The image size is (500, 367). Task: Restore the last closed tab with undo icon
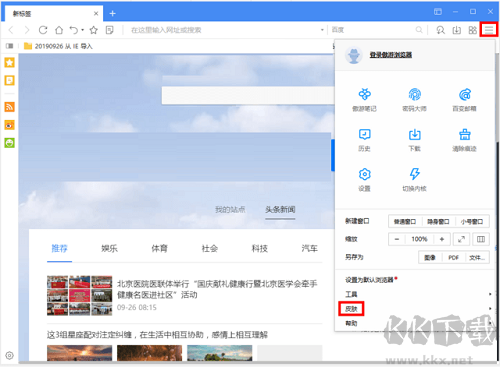click(x=74, y=30)
